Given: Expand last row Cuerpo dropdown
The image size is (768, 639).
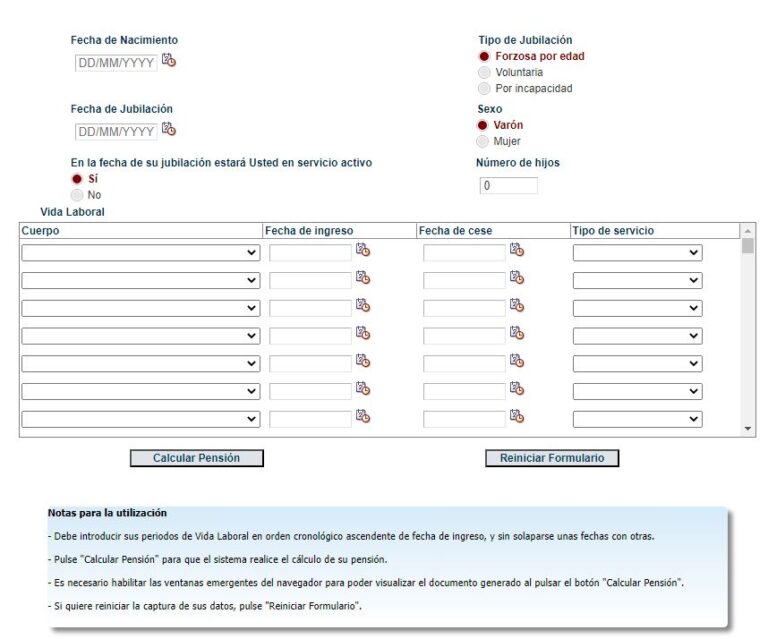Looking at the screenshot, I should 141,419.
